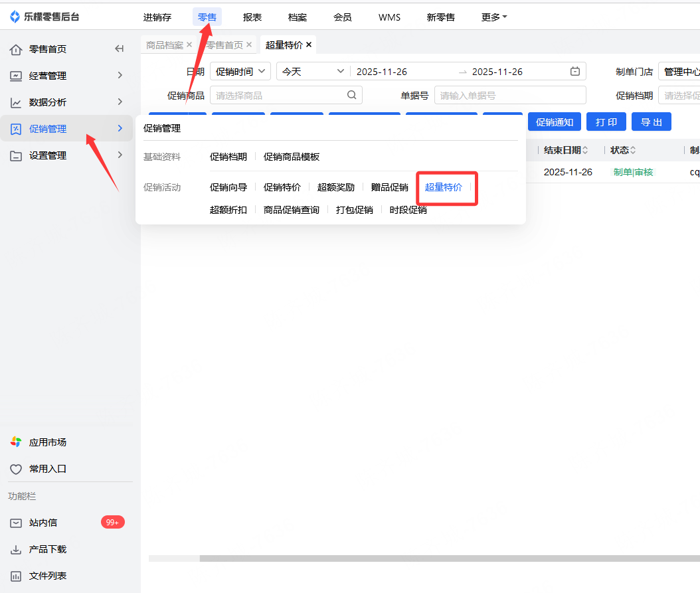
Task: Click the 常用入口 heart icon
Action: pyautogui.click(x=16, y=469)
